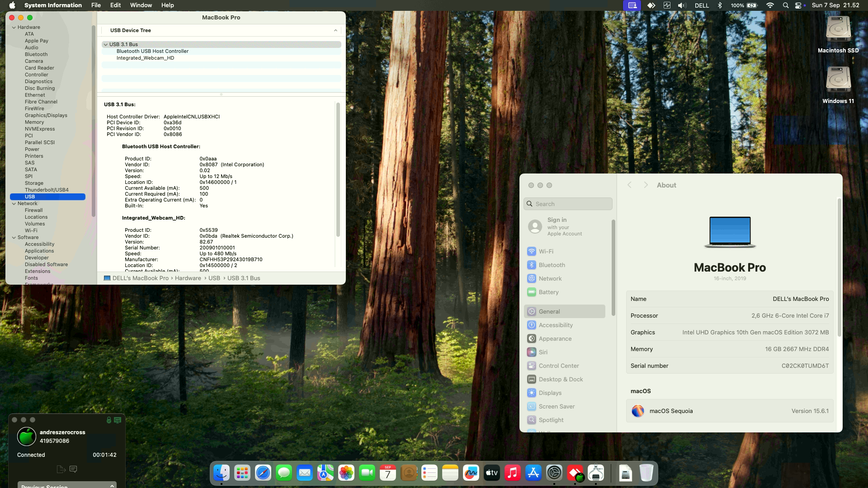Open the Apple TV app in the Dock
The width and height of the screenshot is (868, 488).
[492, 473]
